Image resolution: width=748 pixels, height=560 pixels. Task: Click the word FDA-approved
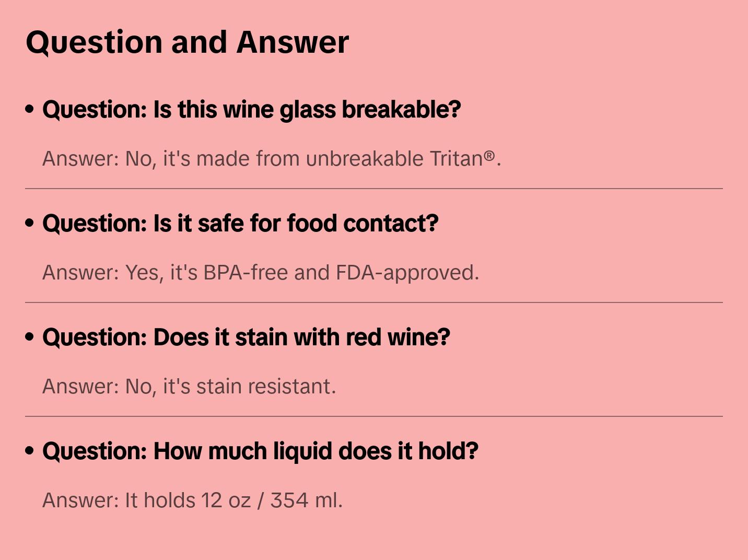[407, 273]
